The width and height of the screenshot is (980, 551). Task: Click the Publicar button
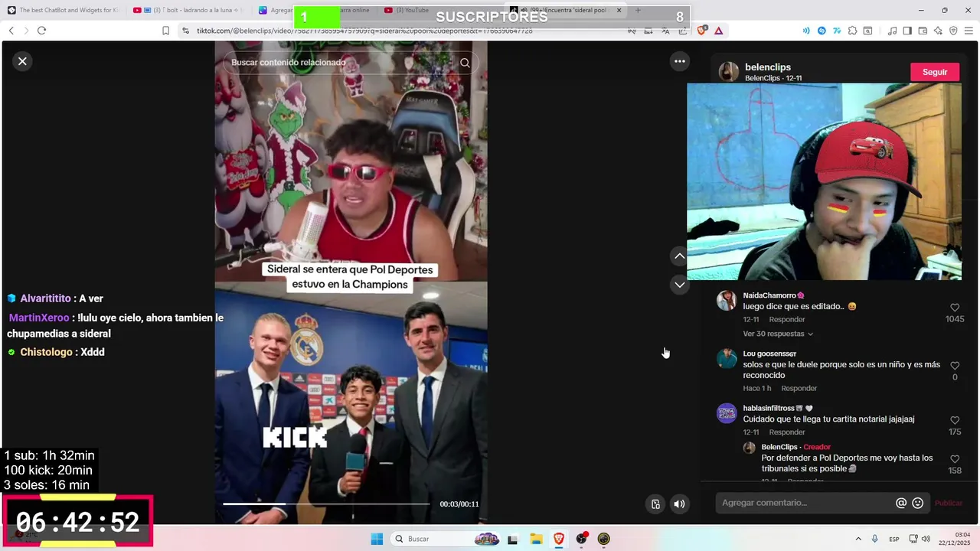click(949, 503)
